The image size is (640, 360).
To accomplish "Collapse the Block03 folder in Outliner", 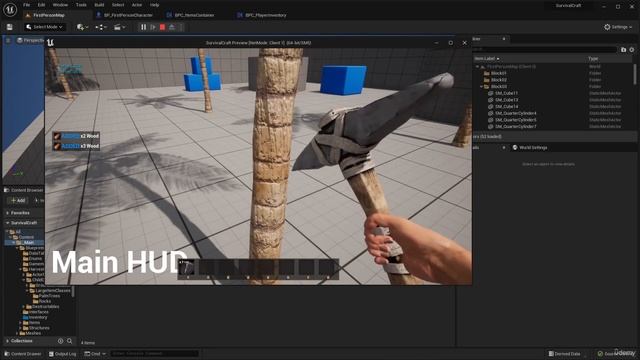I will [x=482, y=87].
